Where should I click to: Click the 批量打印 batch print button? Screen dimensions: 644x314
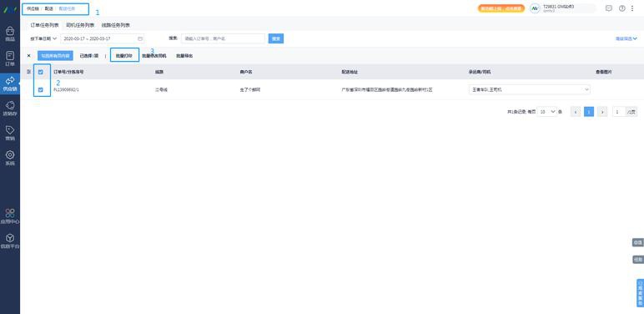coord(124,55)
